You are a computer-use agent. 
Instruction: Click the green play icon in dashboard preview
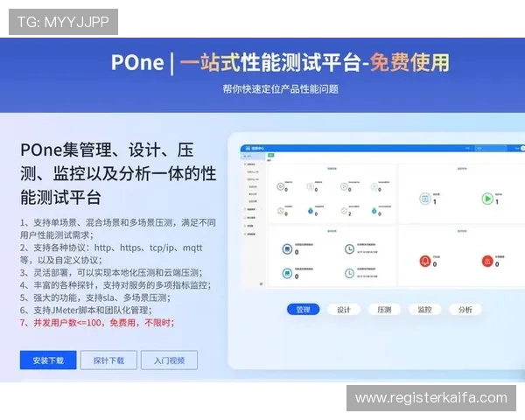pos(487,199)
